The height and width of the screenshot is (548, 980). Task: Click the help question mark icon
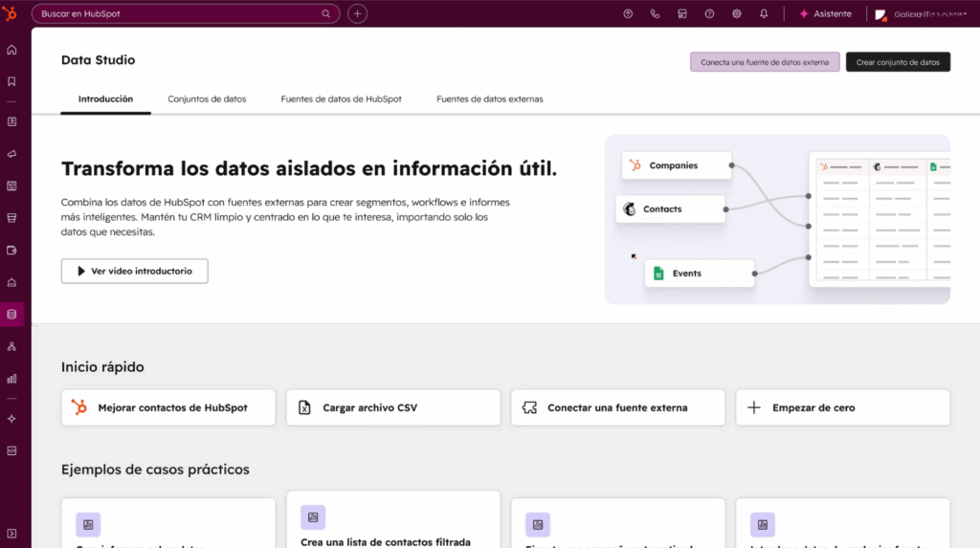tap(709, 14)
